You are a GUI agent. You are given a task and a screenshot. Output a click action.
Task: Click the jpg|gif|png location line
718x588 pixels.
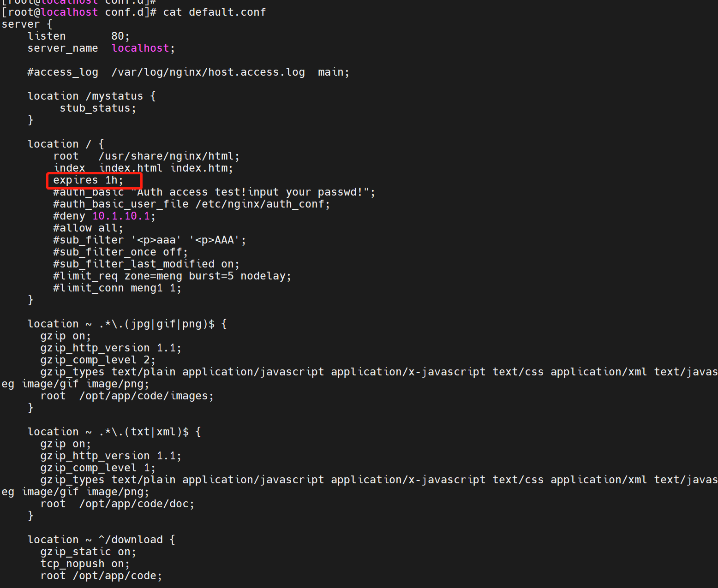(127, 324)
